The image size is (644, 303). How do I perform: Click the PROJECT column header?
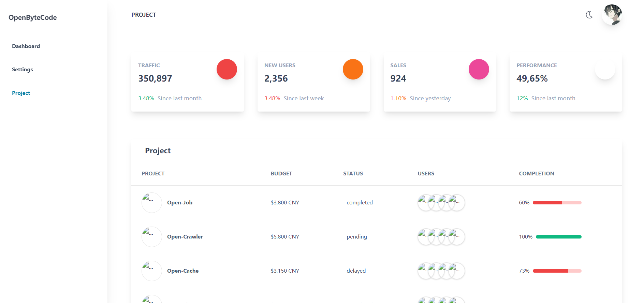(x=153, y=174)
